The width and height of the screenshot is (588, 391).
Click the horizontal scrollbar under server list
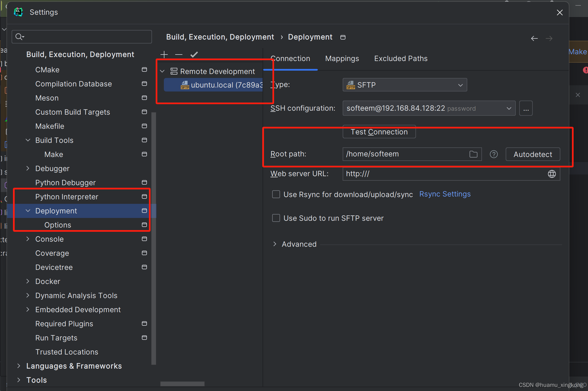click(182, 384)
